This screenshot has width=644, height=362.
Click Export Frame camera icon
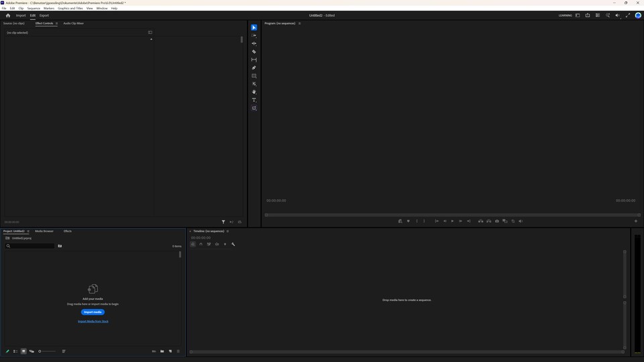click(497, 221)
